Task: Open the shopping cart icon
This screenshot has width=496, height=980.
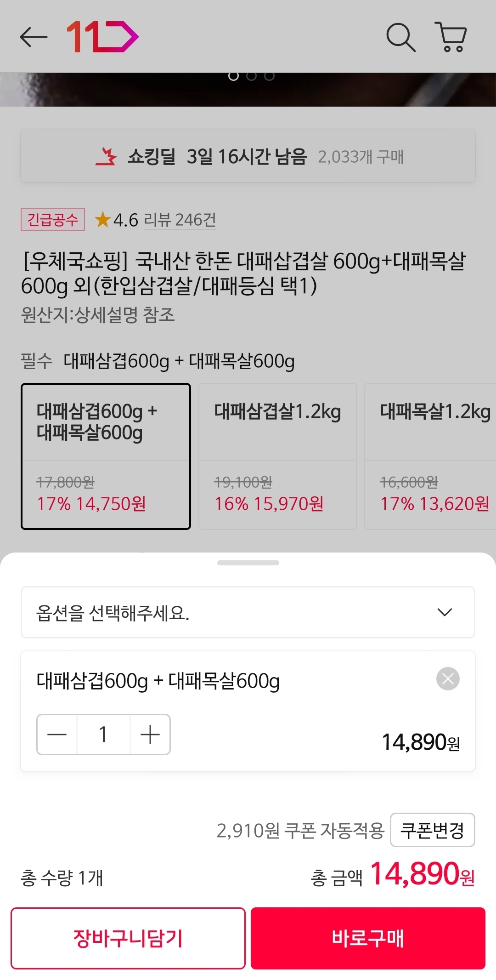Action: click(451, 37)
